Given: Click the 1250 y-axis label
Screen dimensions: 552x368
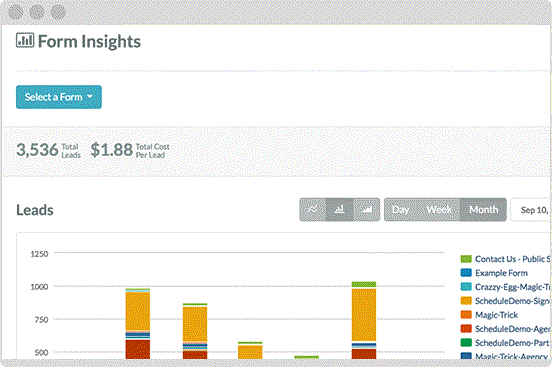Looking at the screenshot, I should [x=39, y=254].
